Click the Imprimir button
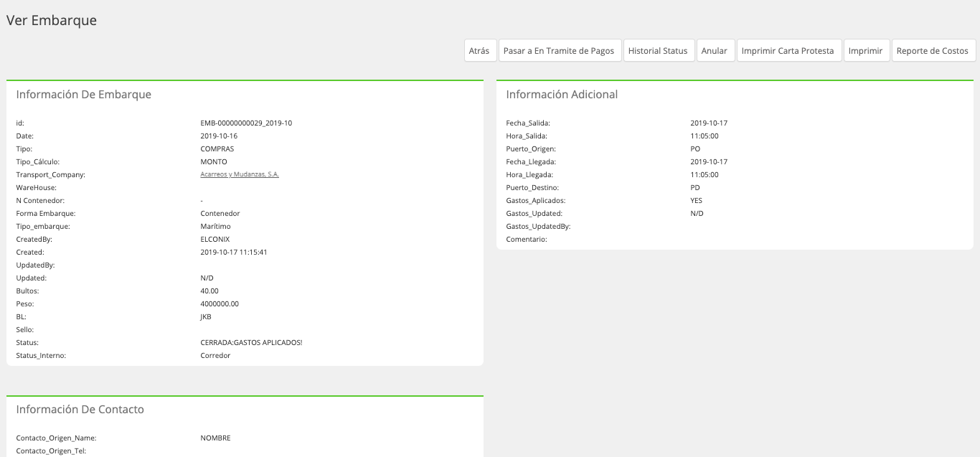 (x=866, y=51)
